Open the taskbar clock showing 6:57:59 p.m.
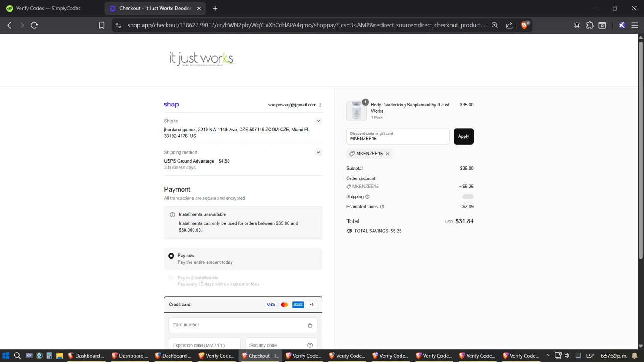 point(614,356)
